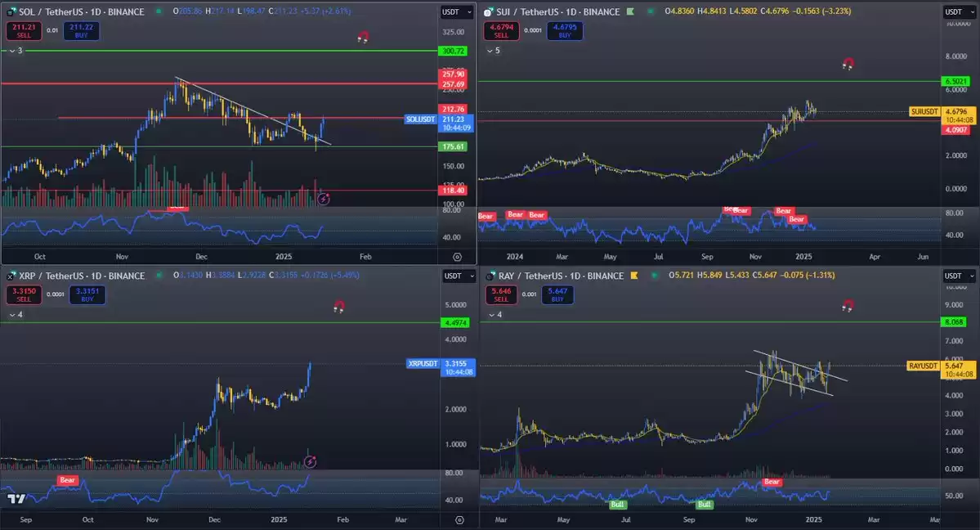Click the 5.646 SELL button for RAY
This screenshot has width=980, height=530.
(x=501, y=294)
